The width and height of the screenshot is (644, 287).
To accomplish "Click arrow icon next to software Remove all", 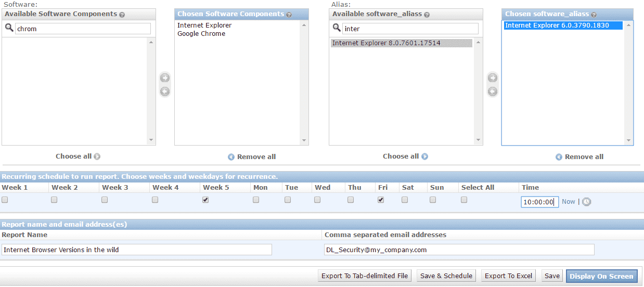I will coord(231,157).
